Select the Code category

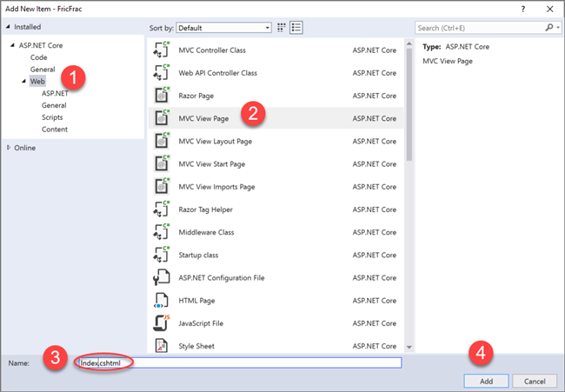38,57
